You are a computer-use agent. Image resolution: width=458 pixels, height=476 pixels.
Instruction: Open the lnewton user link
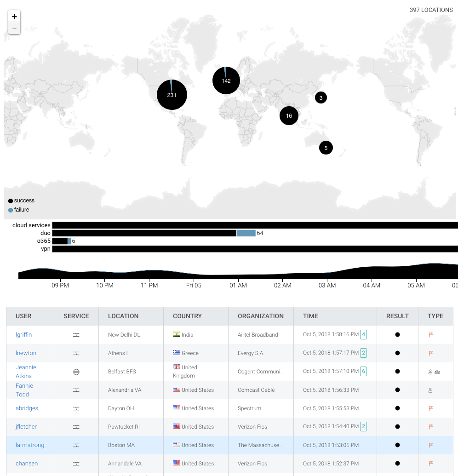pos(26,353)
